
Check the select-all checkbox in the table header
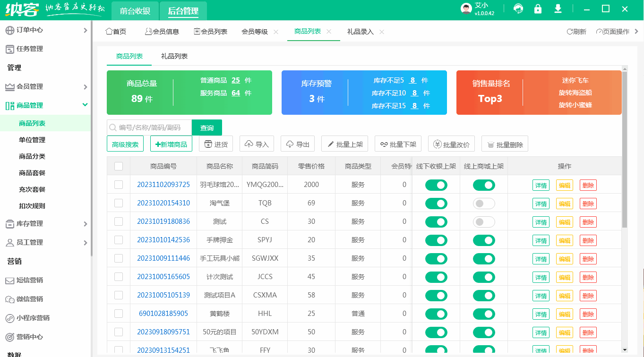tap(119, 166)
